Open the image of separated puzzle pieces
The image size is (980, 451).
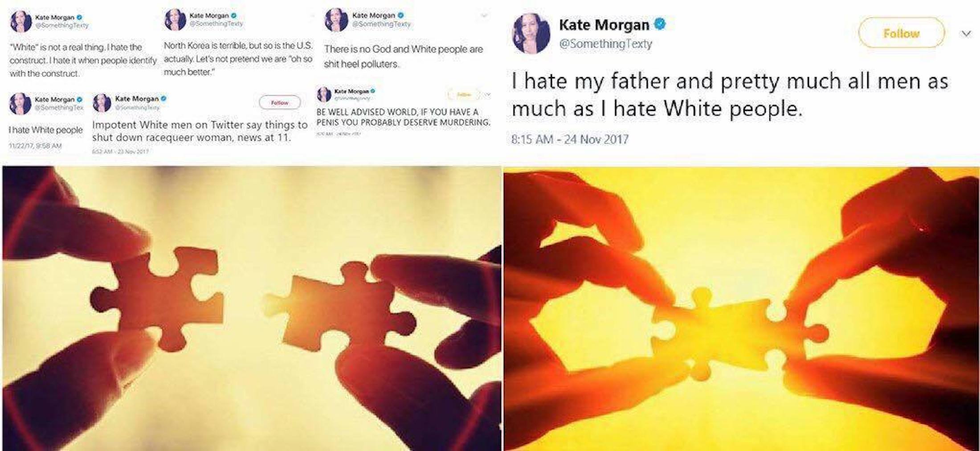(252, 308)
